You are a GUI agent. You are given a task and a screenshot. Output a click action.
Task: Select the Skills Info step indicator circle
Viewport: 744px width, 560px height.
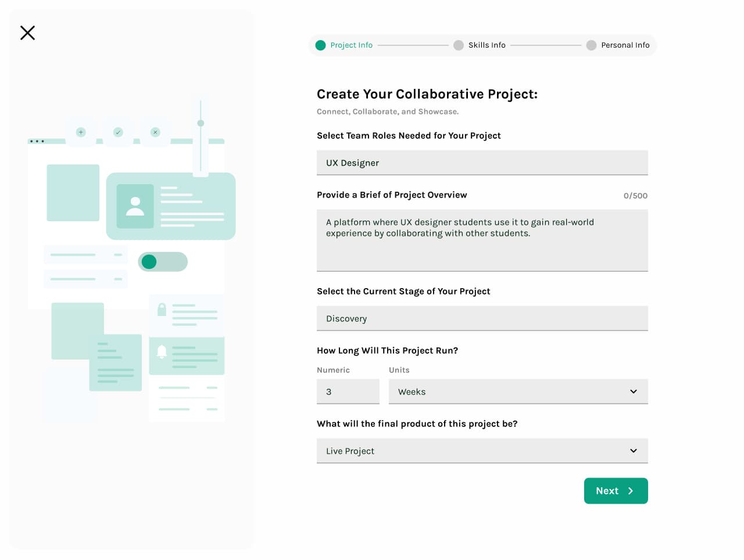[459, 45]
